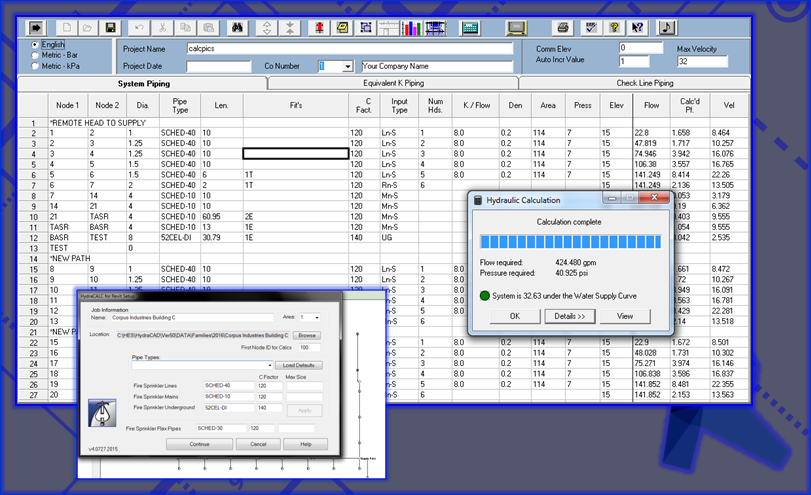Image resolution: width=811 pixels, height=495 pixels.
Task: Select the Metric - kPa units option
Action: point(37,66)
